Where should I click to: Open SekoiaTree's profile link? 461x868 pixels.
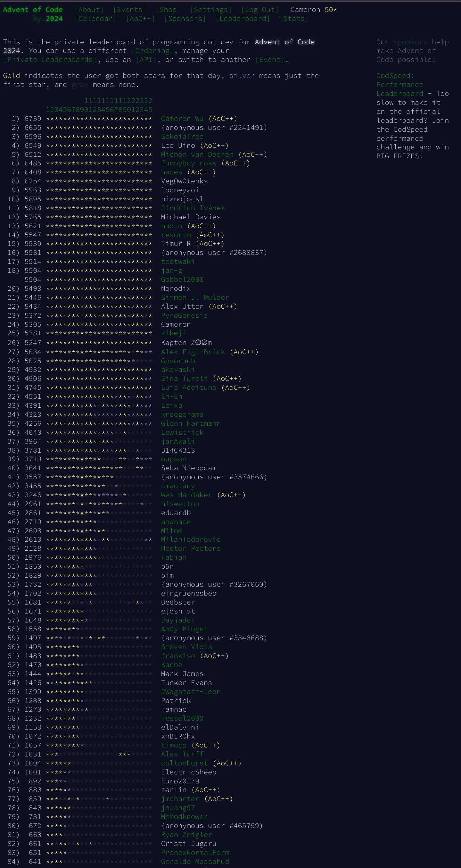click(x=182, y=137)
